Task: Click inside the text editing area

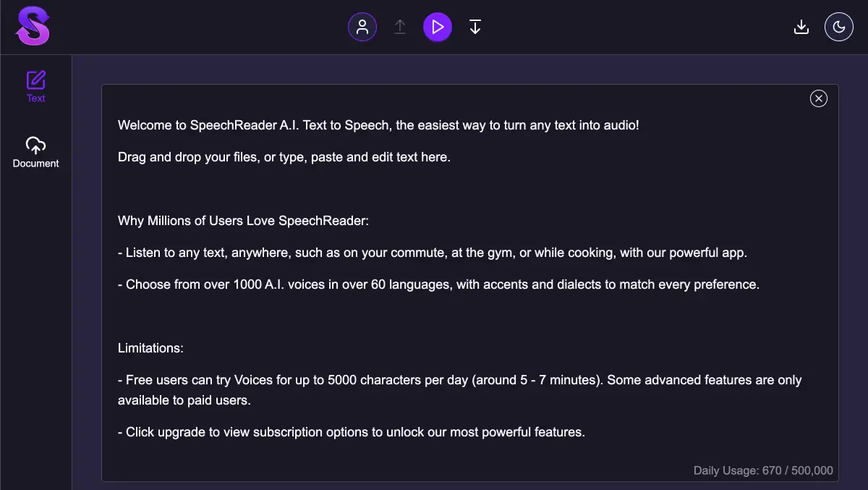Action: click(x=470, y=318)
